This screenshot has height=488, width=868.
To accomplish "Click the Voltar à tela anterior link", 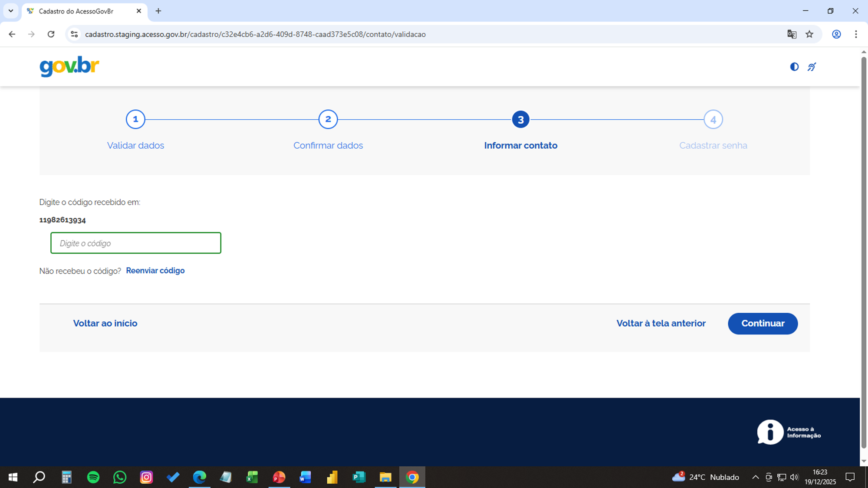I will click(661, 323).
